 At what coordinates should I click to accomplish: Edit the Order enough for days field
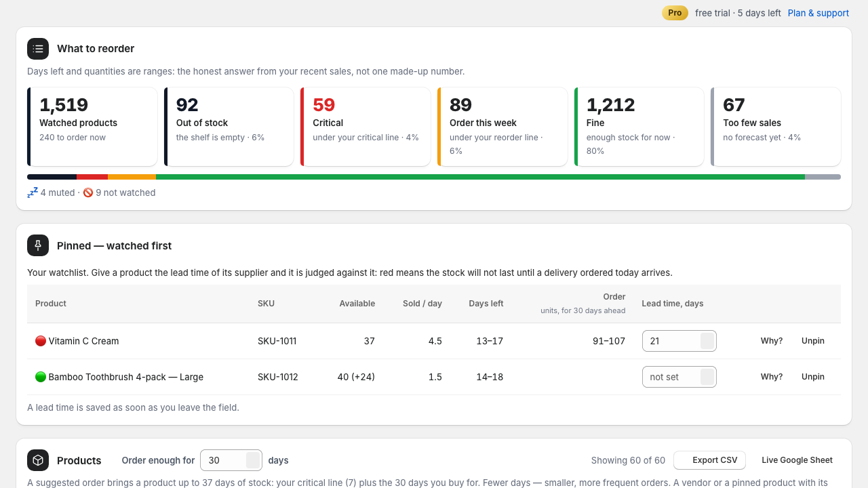tap(231, 460)
